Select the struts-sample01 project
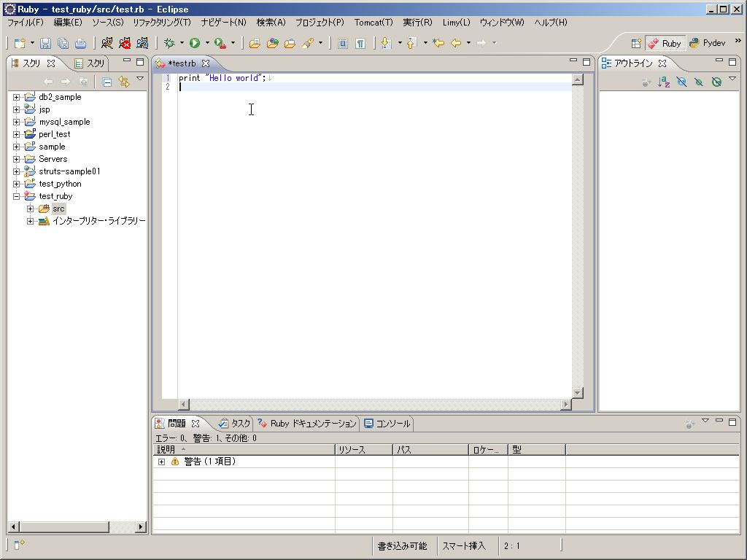747x560 pixels. [x=69, y=171]
